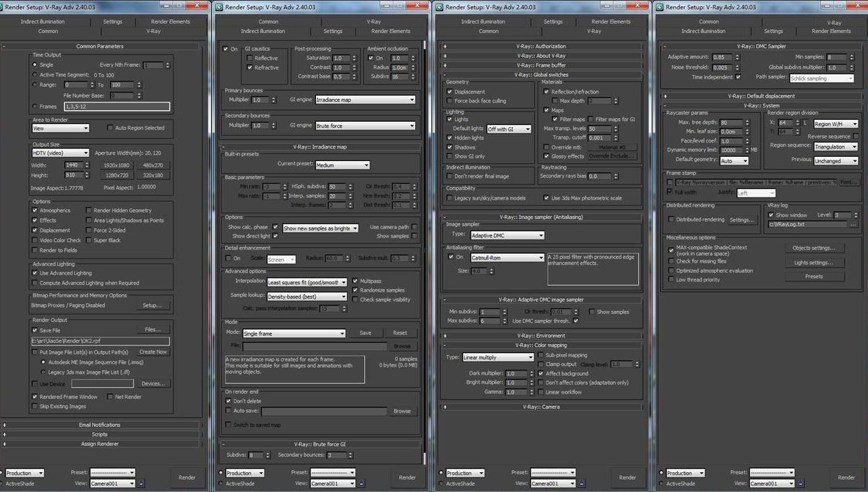Viewport: 868px width, 492px height.
Task: Click the VRay log Level spinner arrows
Action: [x=856, y=215]
